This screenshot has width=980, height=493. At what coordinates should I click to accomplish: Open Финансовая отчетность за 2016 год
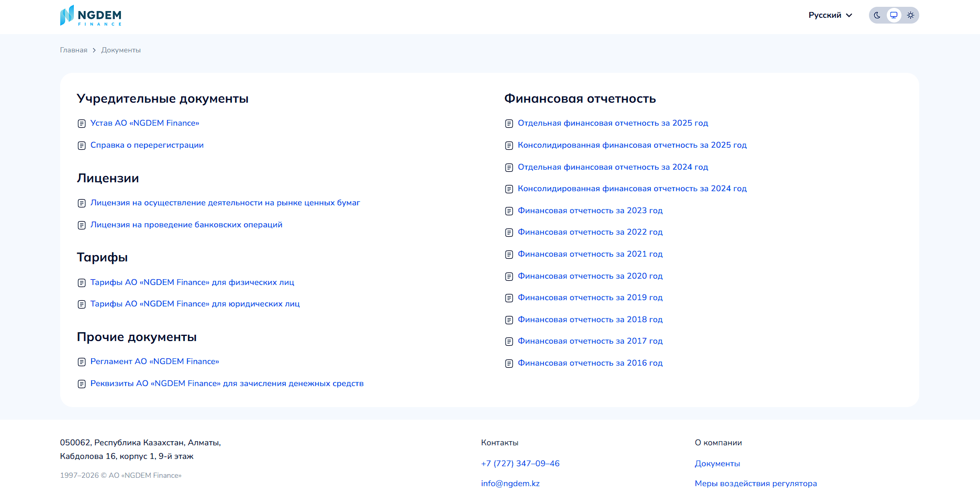(x=590, y=363)
